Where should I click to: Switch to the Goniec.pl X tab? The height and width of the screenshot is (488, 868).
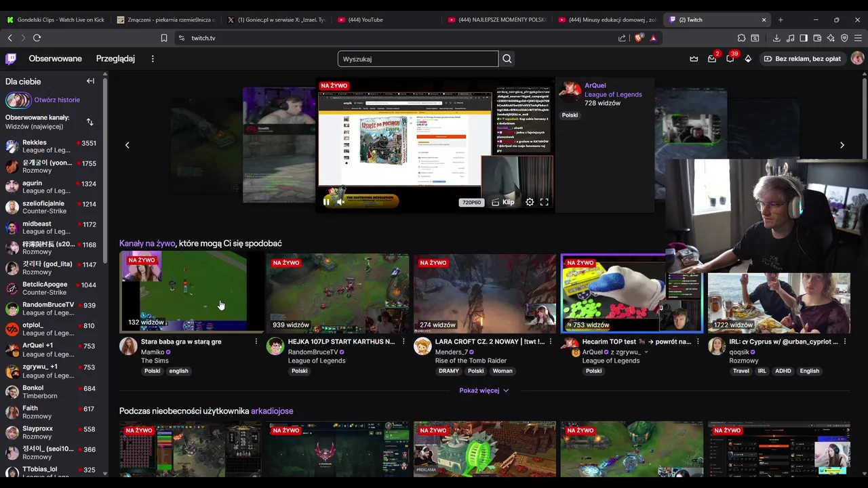(x=277, y=20)
